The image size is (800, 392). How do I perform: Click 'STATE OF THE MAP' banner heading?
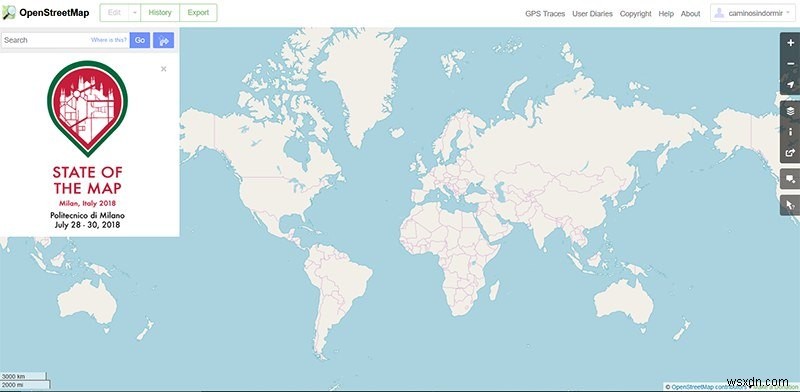(87, 180)
